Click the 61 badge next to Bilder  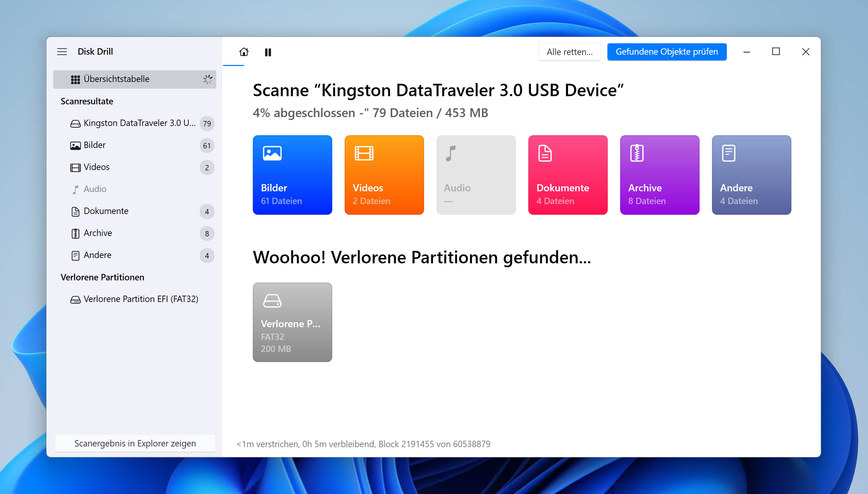point(207,146)
